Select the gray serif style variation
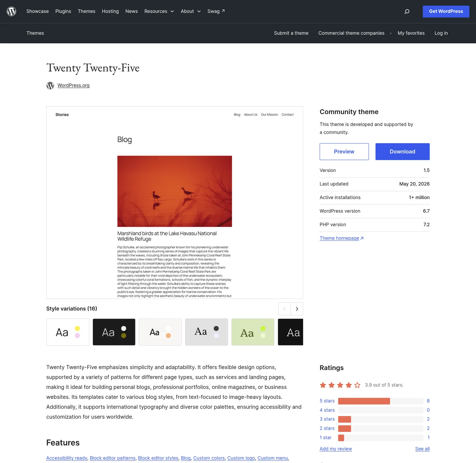The width and height of the screenshot is (476, 463). pyautogui.click(x=207, y=332)
